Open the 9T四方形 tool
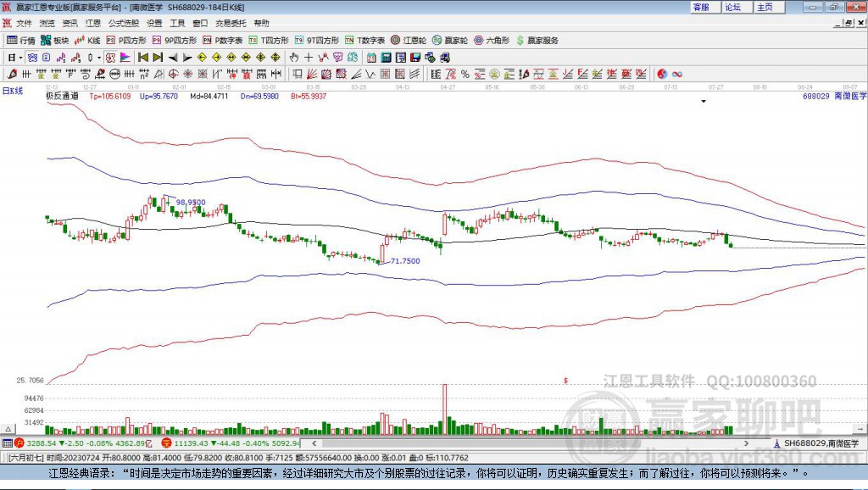This screenshot has width=868, height=490. (317, 41)
